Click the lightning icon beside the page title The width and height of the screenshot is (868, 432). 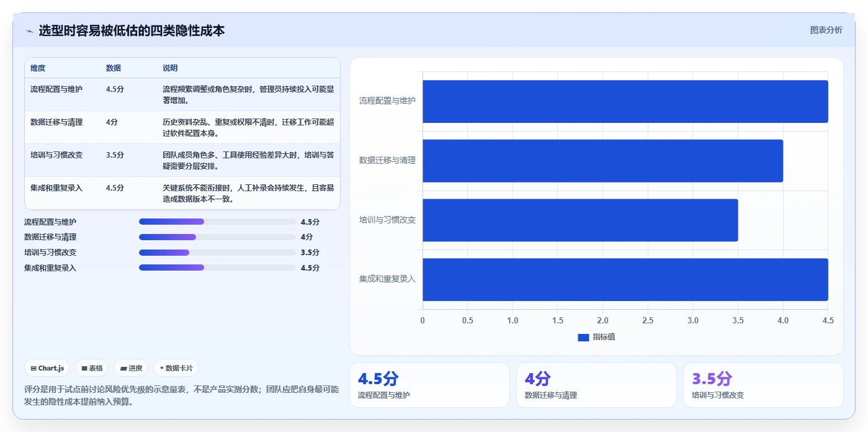29,31
